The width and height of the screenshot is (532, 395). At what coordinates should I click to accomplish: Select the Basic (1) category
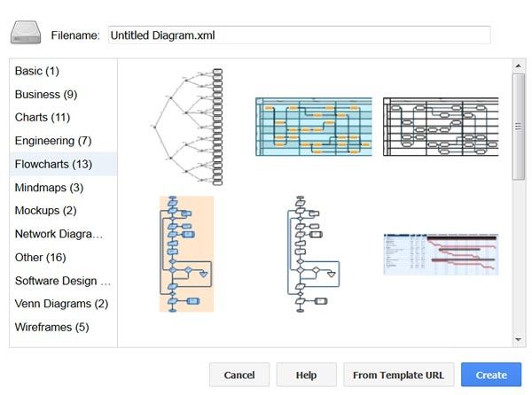click(x=64, y=71)
